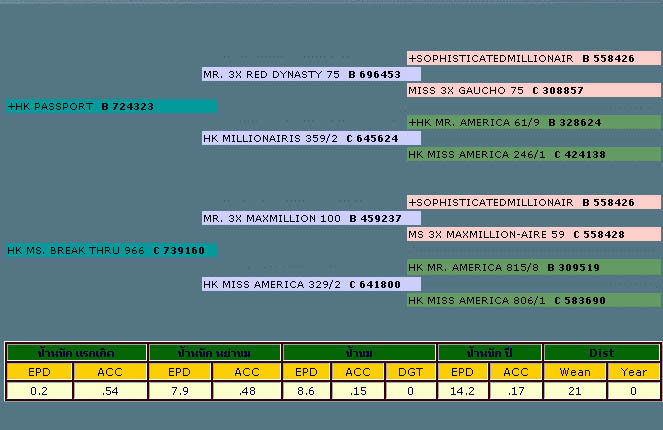663x430 pixels.
Task: Click HK MISS AMERICA 329/2 entry
Action: tap(302, 284)
